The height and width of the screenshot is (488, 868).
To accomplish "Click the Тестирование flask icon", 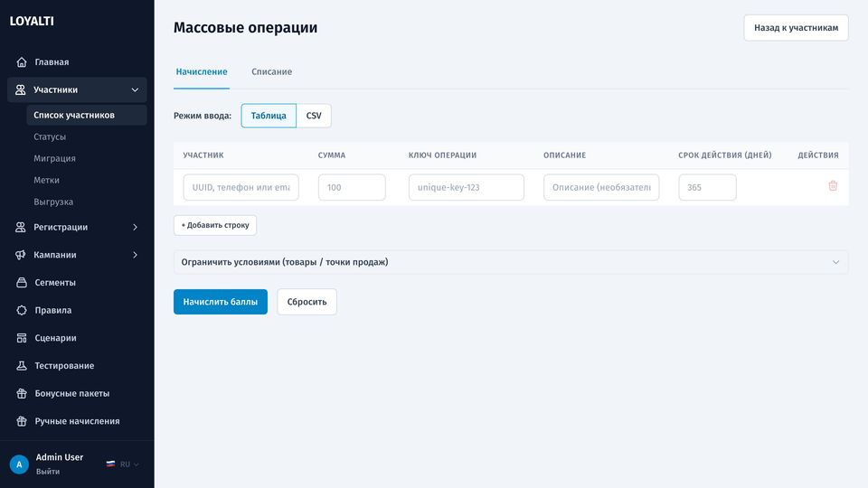I will 22,365.
